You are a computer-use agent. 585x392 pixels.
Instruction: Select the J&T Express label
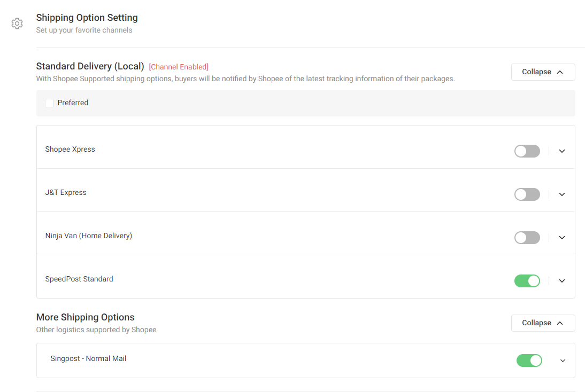[x=66, y=193]
